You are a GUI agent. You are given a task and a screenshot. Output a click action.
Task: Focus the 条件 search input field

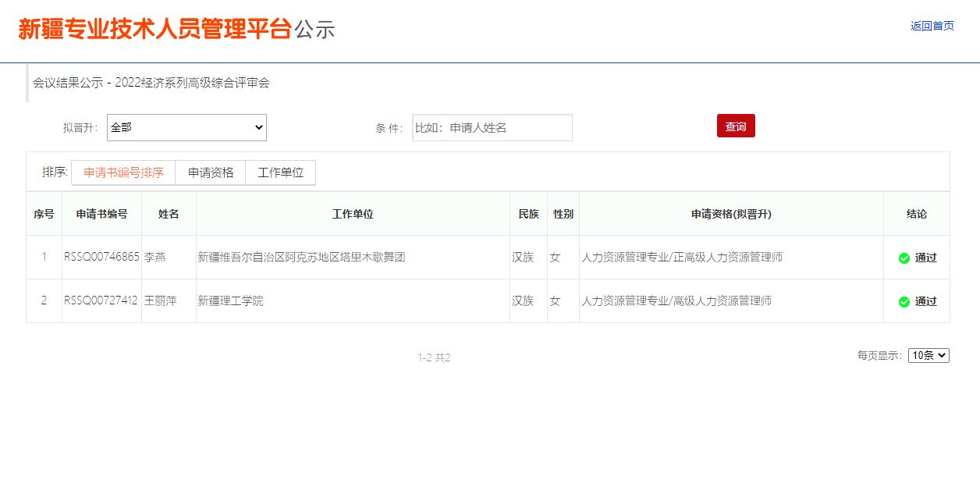(x=492, y=127)
